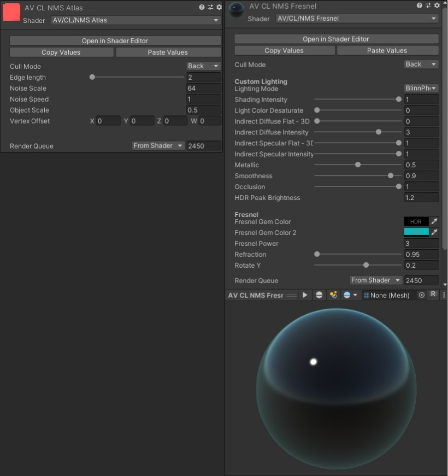Open the BlinnPhong Lighting Mode dropdown
Viewport: 448px width, 476px height.
(421, 88)
